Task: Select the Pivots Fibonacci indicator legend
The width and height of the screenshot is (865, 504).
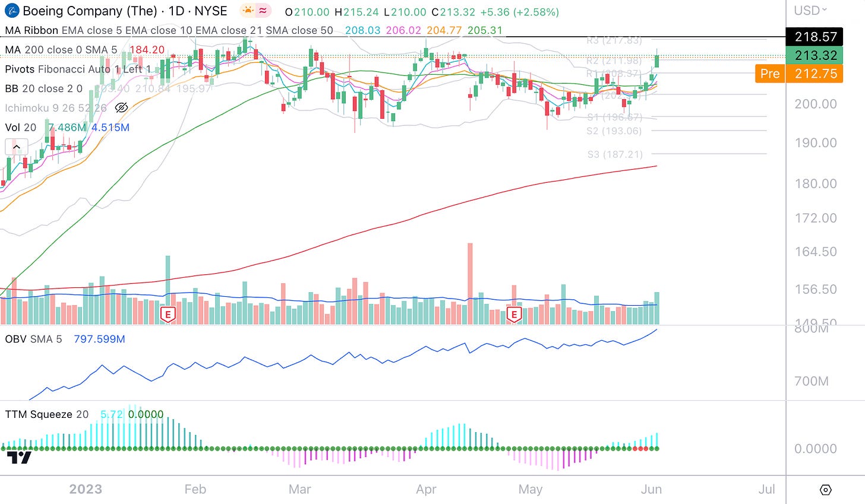Action: click(78, 69)
